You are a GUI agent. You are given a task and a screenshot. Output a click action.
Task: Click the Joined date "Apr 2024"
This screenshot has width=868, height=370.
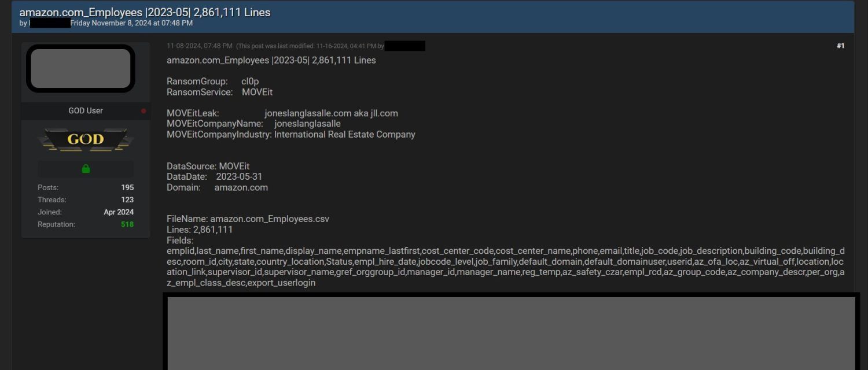click(119, 212)
